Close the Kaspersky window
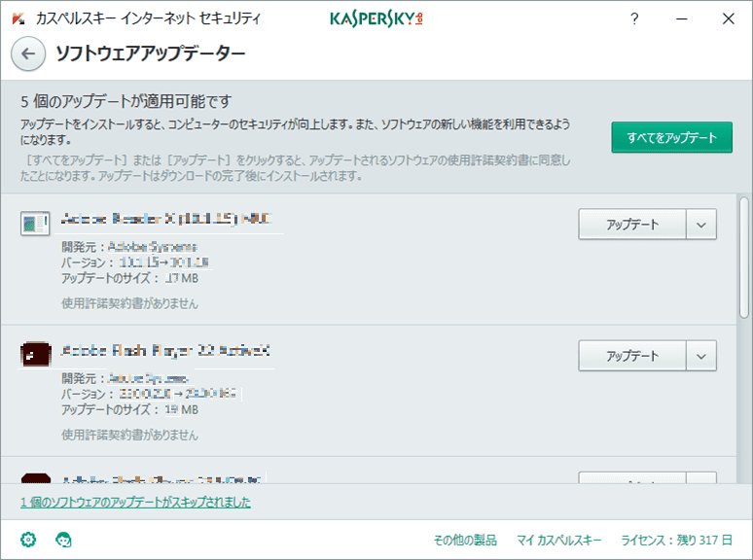 (728, 18)
